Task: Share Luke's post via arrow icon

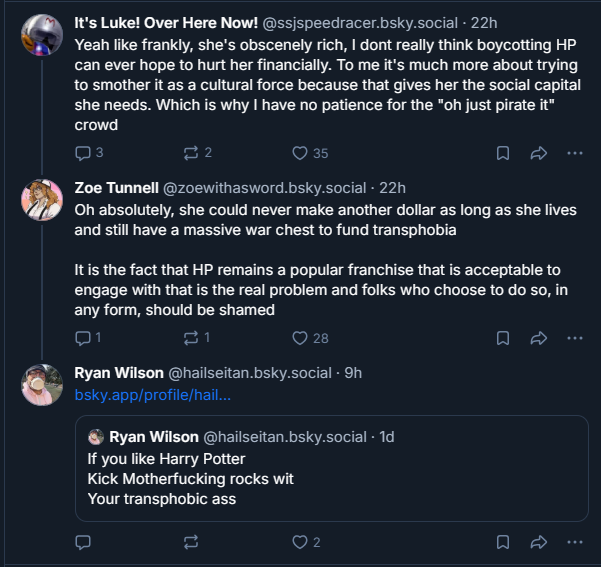Action: [539, 153]
